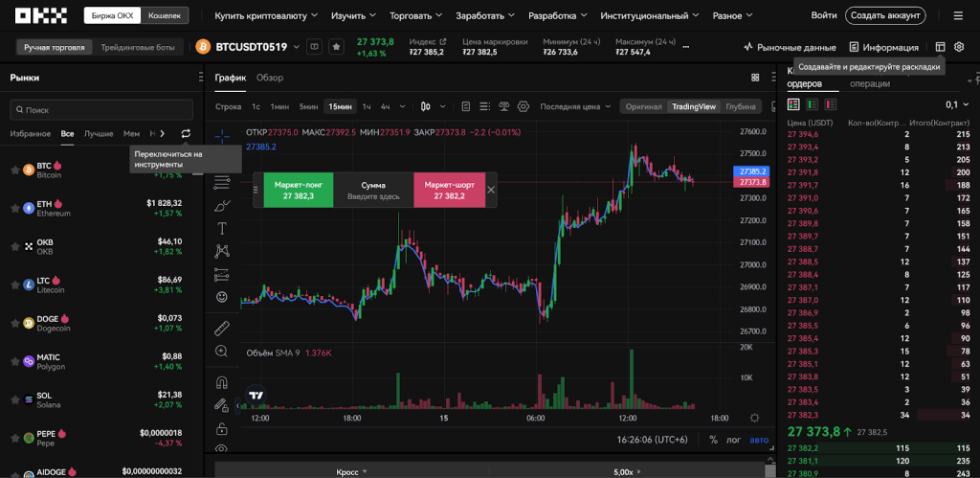The image size is (980, 478).
Task: Toggle the log scale option
Action: pos(735,440)
